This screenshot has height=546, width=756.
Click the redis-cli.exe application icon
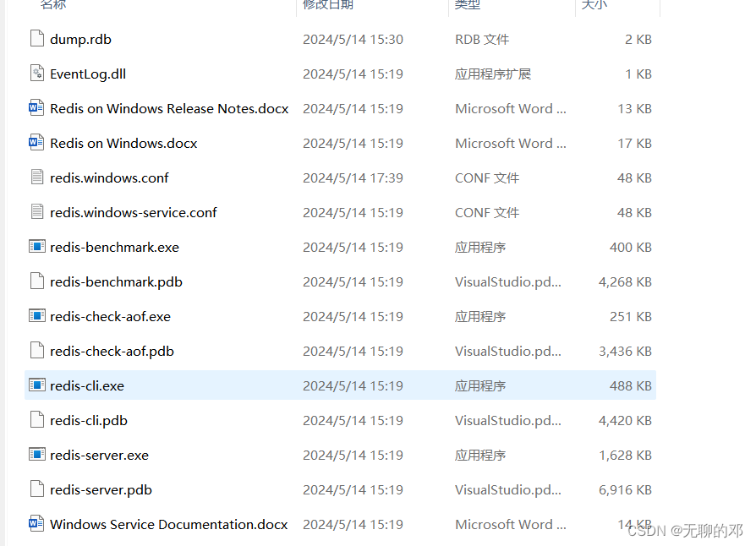[x=36, y=385]
